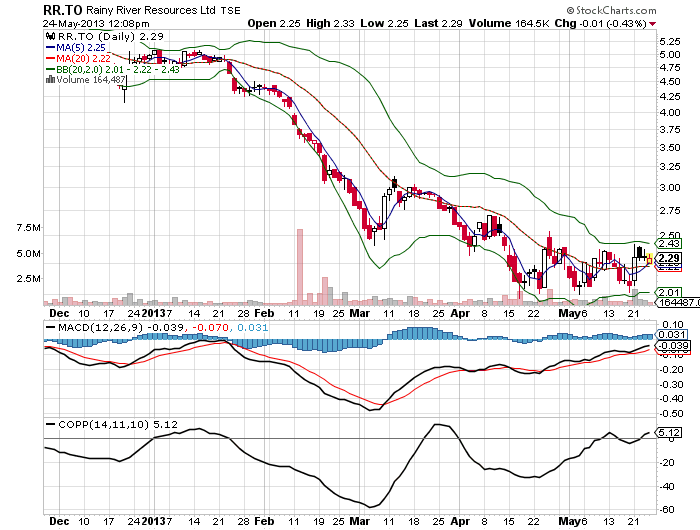Click the candlestick icon beside RR.TO (Daily)
The height and width of the screenshot is (530, 700).
coord(50,36)
